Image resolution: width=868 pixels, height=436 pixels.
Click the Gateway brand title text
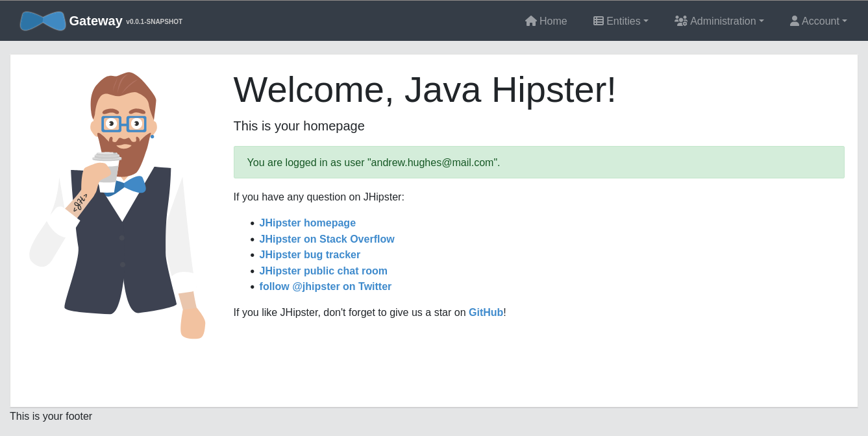(95, 21)
